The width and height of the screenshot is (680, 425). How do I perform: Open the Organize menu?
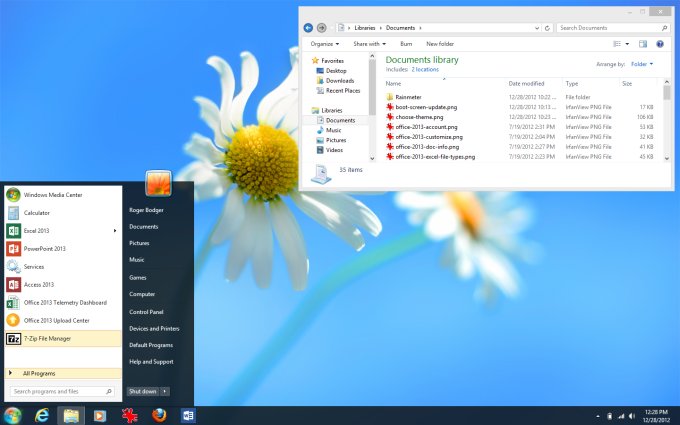pyautogui.click(x=325, y=44)
